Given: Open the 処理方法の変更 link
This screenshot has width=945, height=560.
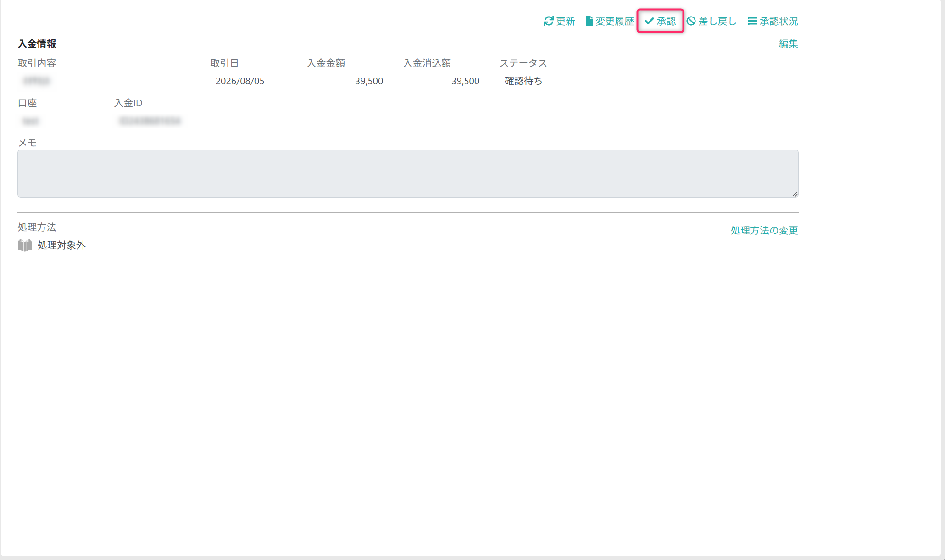Looking at the screenshot, I should click(x=764, y=230).
